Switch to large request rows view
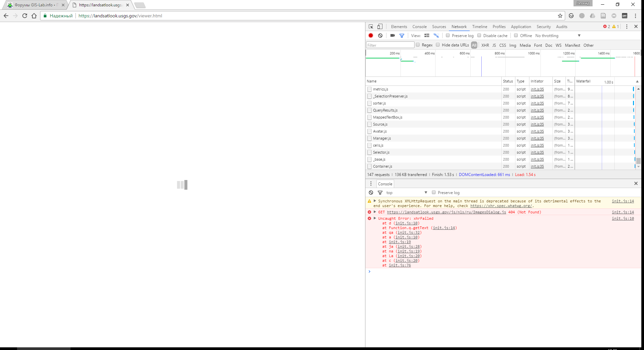This screenshot has width=644, height=350. click(427, 35)
